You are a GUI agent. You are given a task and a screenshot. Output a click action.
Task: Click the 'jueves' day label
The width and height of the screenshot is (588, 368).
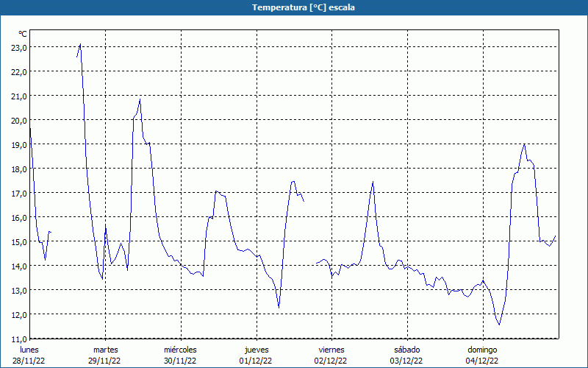[x=257, y=350]
